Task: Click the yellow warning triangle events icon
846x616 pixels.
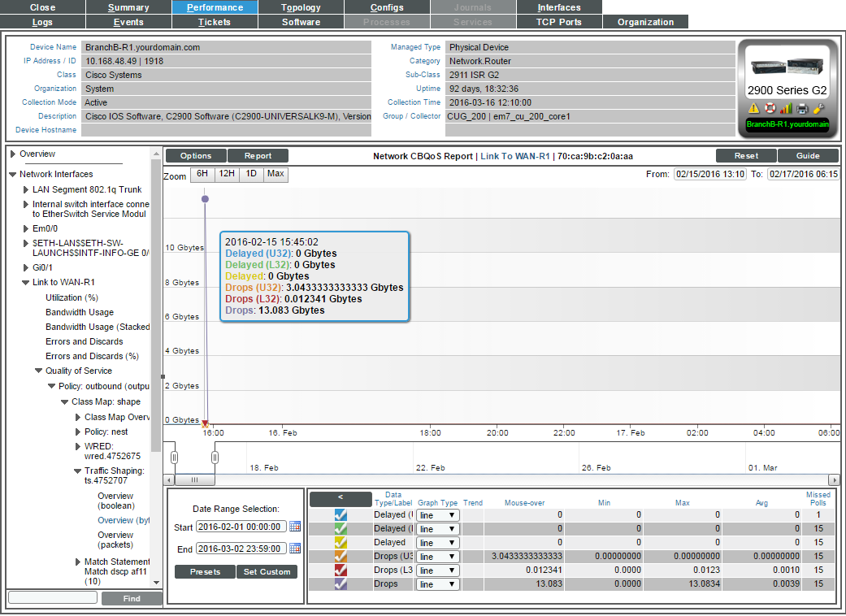Action: pyautogui.click(x=753, y=108)
